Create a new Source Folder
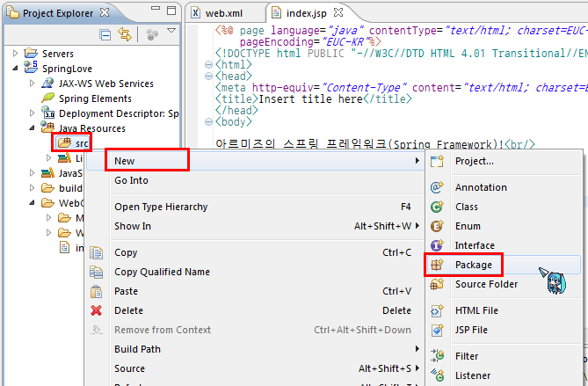 (504, 284)
